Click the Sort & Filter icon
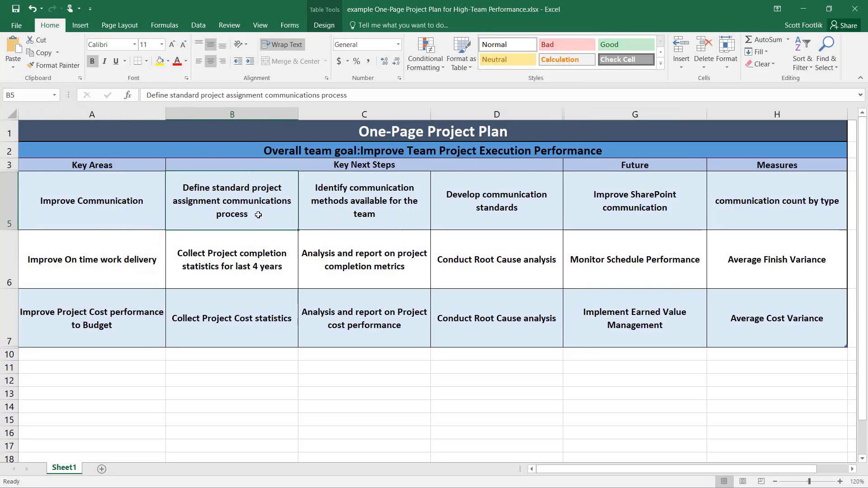Viewport: 868px width, 488px height. [x=802, y=45]
